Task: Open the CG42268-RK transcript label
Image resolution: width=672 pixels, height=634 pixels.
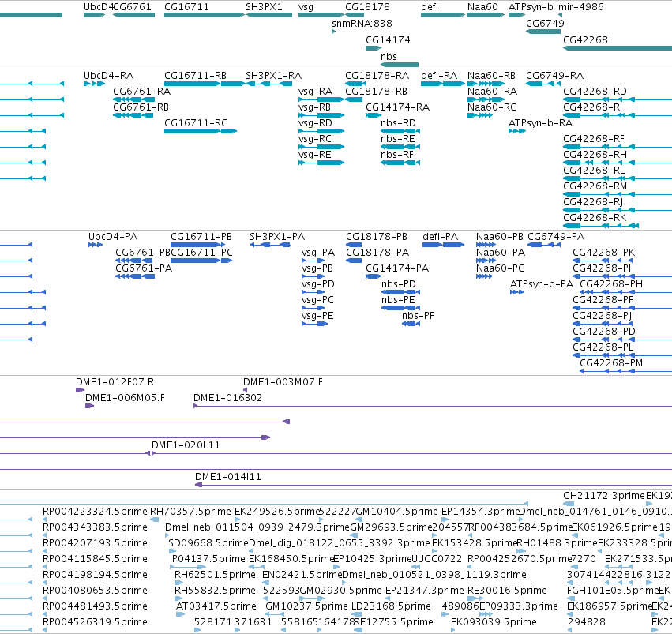Action: 595,218
